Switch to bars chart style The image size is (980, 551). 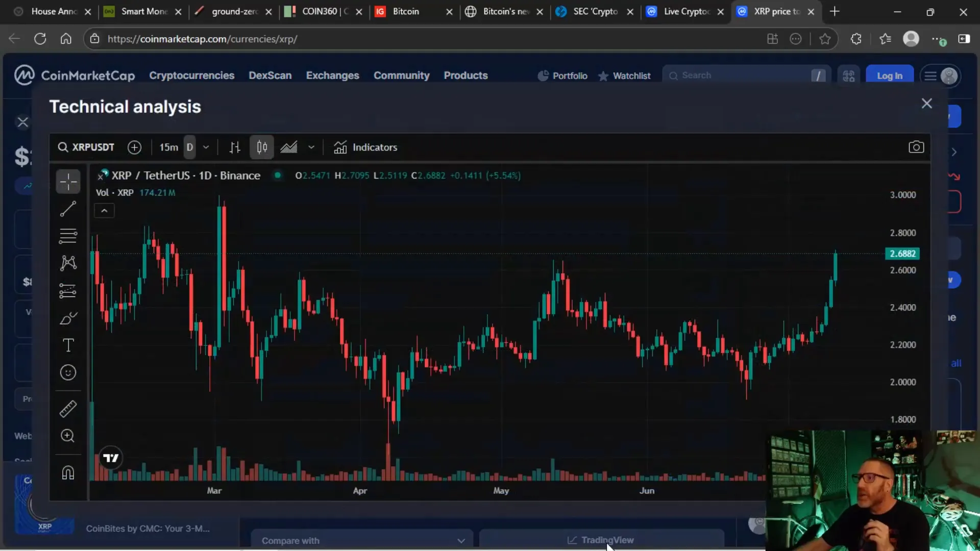tap(235, 147)
